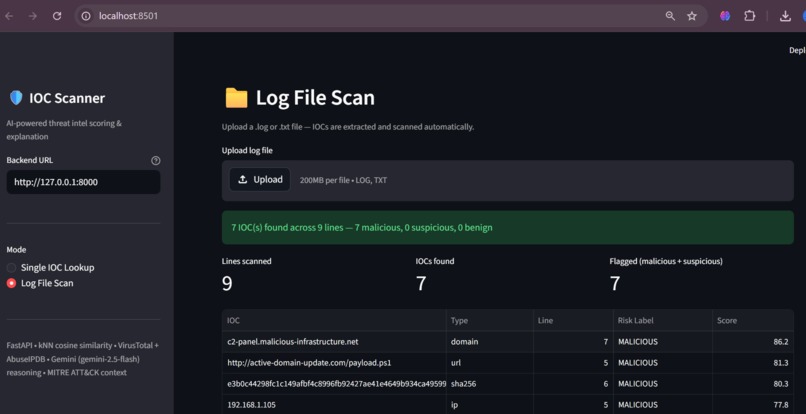Open site info icon beside localhost address
Screen dimensions: 806x414
(x=87, y=16)
